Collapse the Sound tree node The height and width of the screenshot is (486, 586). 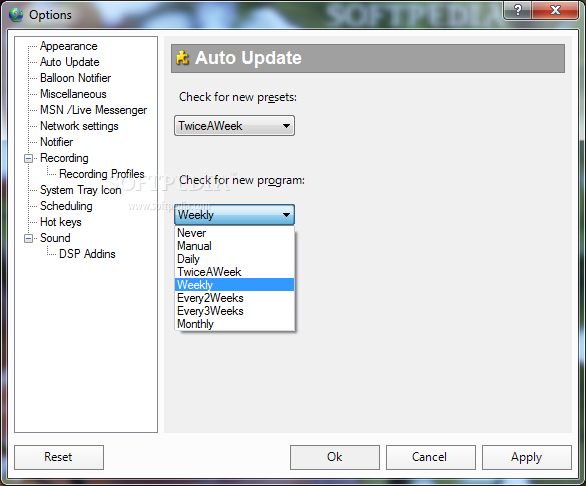tap(28, 239)
